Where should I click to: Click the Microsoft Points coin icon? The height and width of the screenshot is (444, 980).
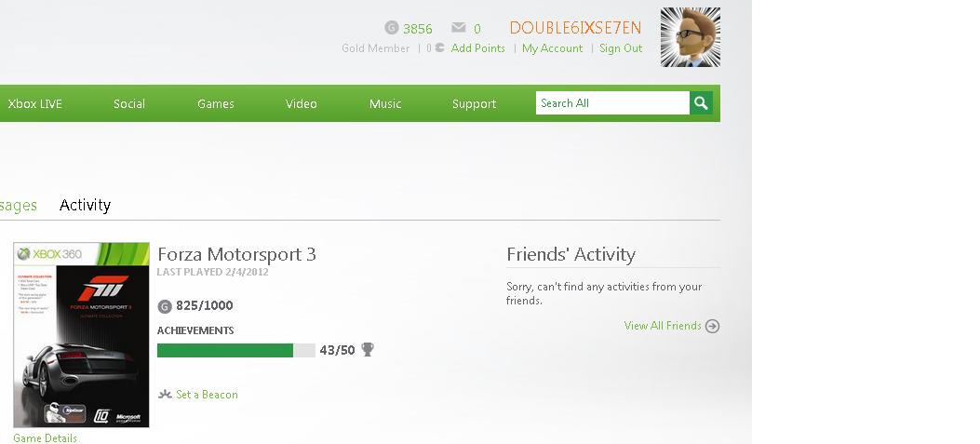tap(439, 47)
